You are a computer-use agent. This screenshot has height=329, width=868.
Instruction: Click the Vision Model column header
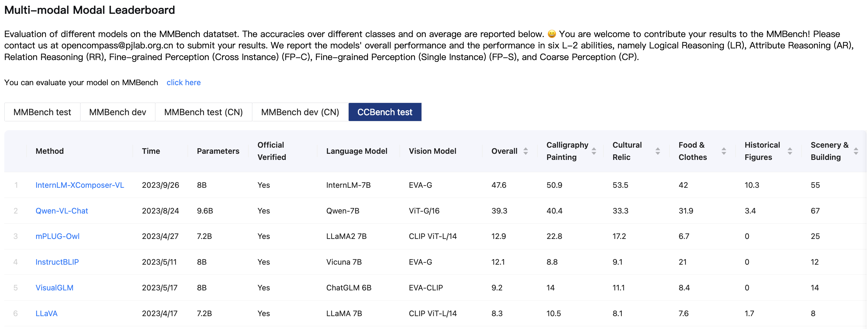pos(432,151)
